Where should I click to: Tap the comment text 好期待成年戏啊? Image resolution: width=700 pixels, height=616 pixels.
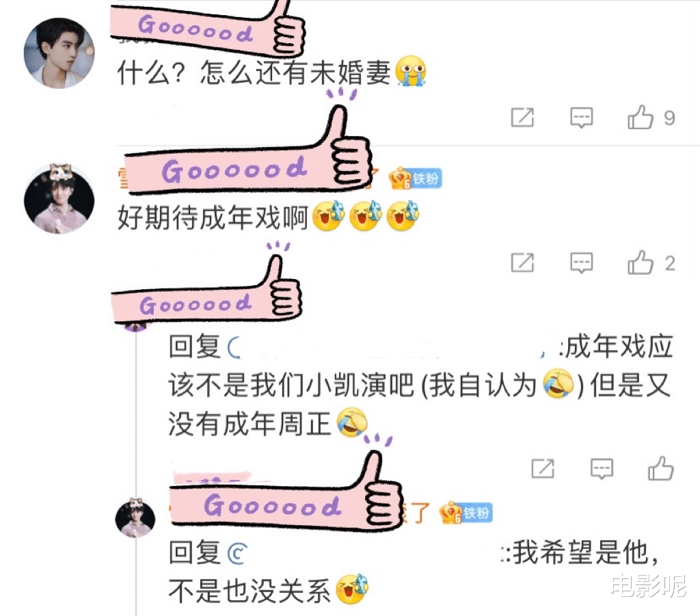click(x=213, y=217)
